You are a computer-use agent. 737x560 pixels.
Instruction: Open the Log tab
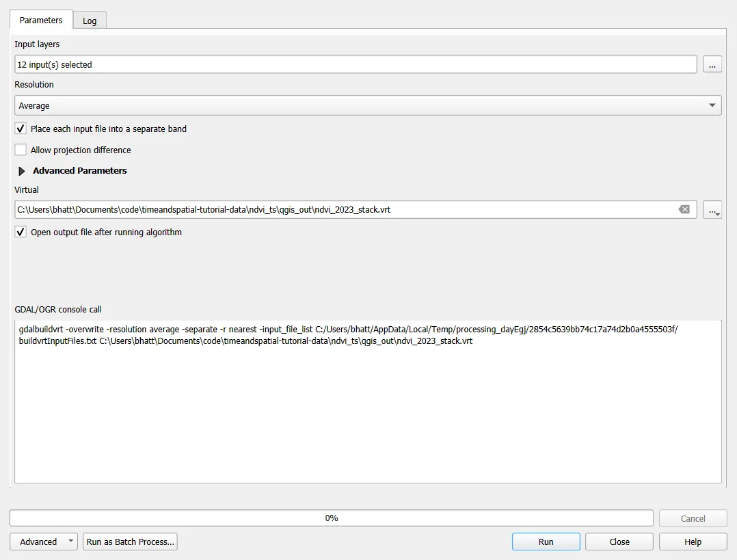click(x=90, y=21)
